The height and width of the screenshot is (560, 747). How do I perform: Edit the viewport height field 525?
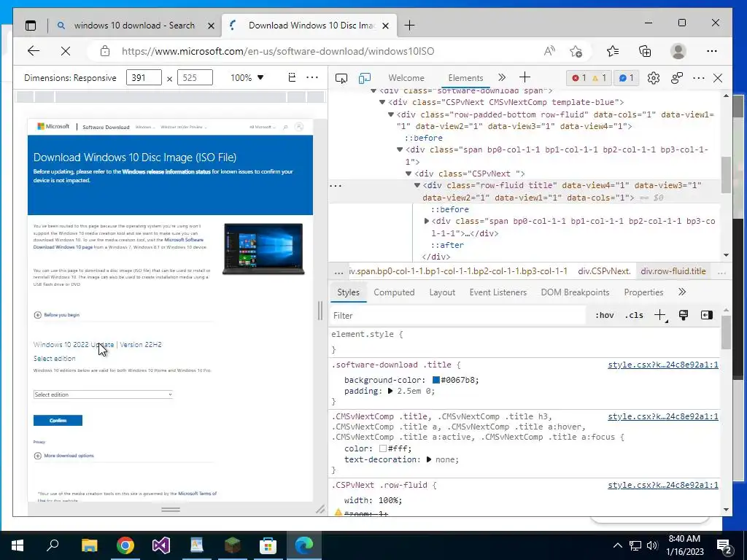pyautogui.click(x=195, y=77)
